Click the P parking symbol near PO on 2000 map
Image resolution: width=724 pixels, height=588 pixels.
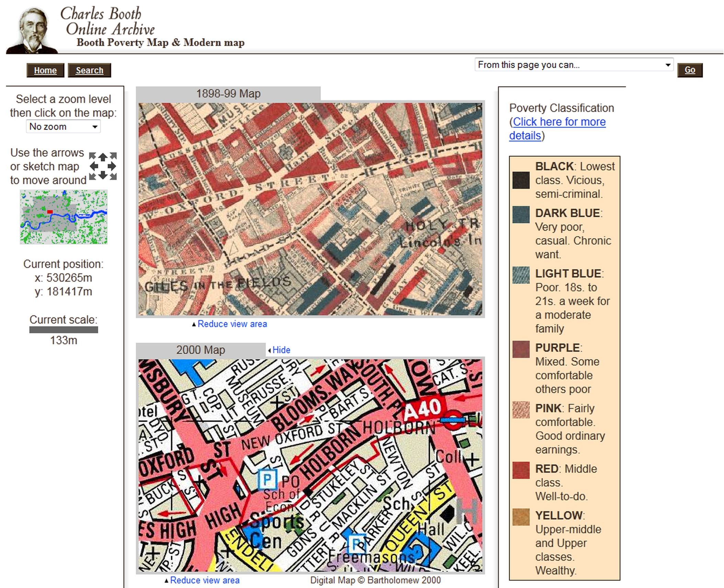tap(267, 479)
